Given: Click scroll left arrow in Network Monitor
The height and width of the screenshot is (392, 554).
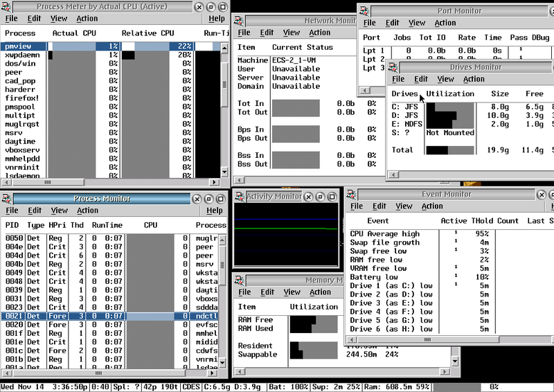Looking at the screenshot, I should point(239,180).
